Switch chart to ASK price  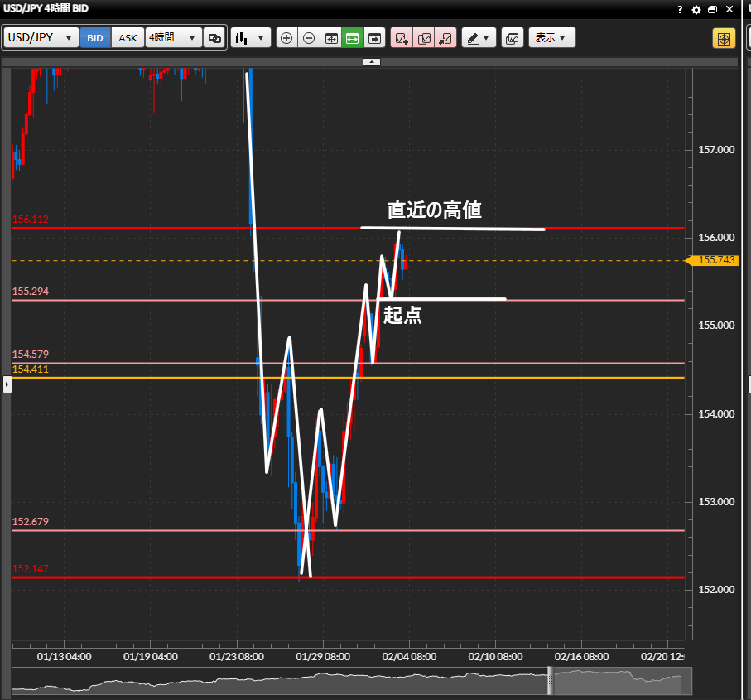coord(128,38)
